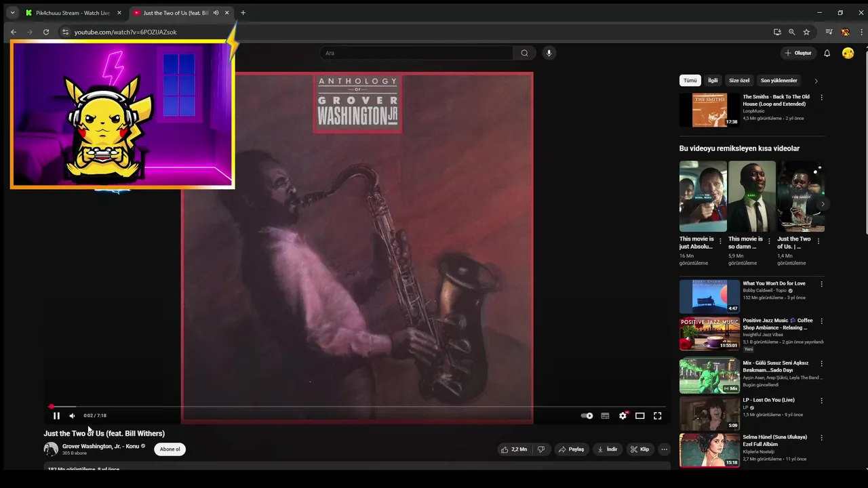Expand filter chips with the right chevron
This screenshot has width=868, height=488.
[x=816, y=81]
